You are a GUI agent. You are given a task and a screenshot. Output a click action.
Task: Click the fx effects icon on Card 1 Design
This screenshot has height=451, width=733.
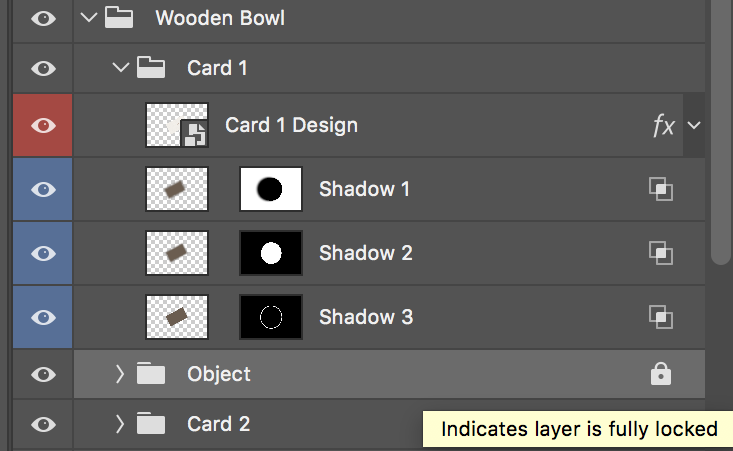pyautogui.click(x=663, y=125)
